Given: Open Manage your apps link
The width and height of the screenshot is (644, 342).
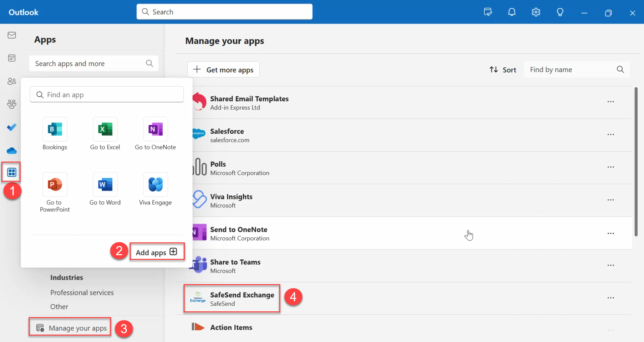Looking at the screenshot, I should pyautogui.click(x=71, y=328).
